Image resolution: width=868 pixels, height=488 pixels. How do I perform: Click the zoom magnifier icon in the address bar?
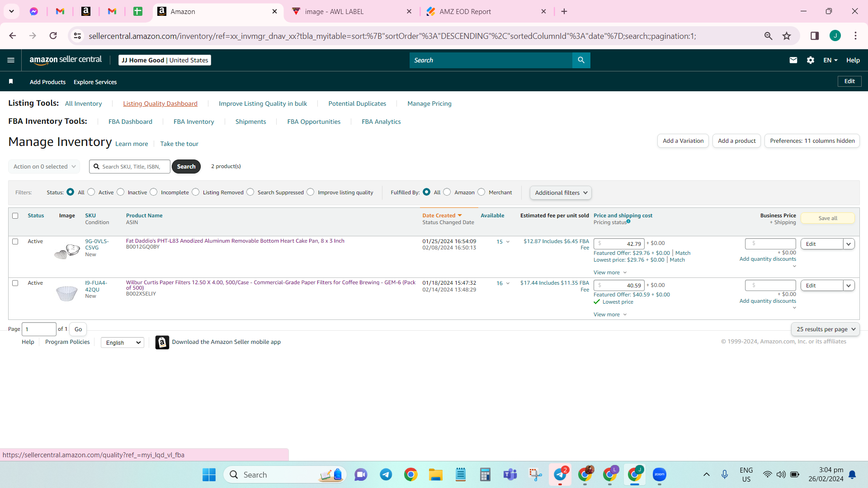coord(768,36)
